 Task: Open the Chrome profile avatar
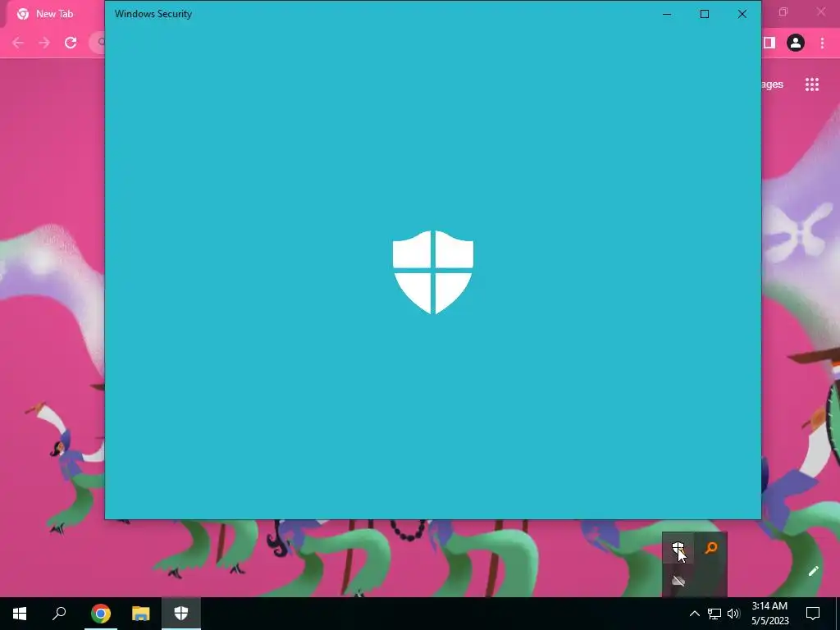point(796,43)
